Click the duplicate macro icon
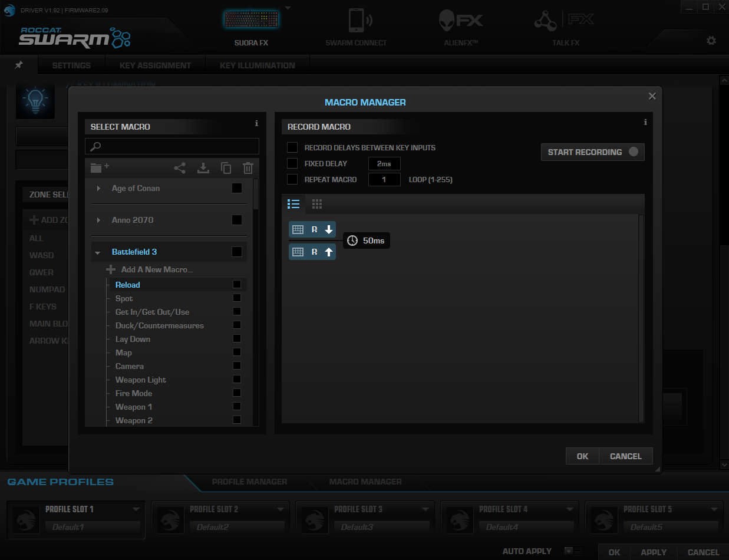This screenshot has height=560, width=729. pyautogui.click(x=226, y=168)
